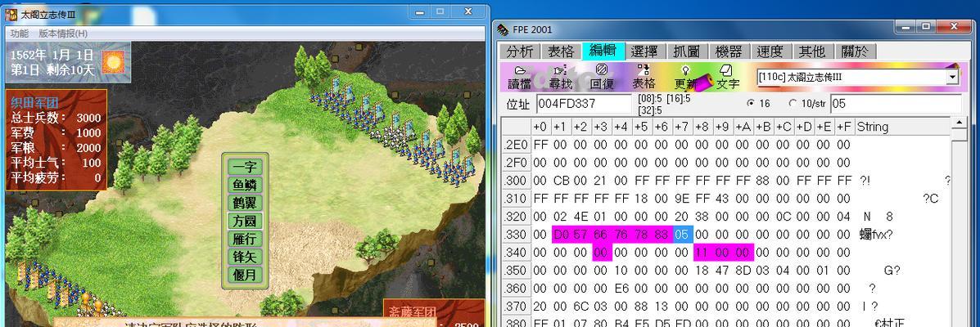Select the 10/str radio button
980x327 pixels.
click(x=793, y=104)
